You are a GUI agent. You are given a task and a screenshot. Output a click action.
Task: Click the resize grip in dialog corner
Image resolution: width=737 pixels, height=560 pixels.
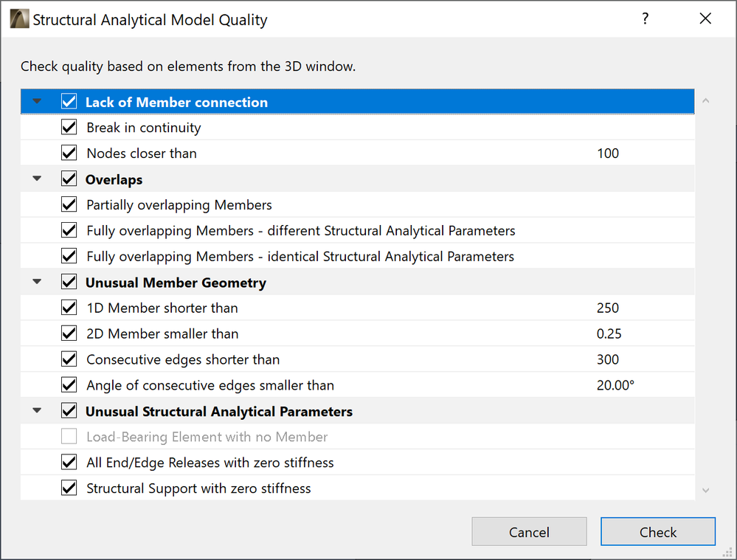click(727, 550)
